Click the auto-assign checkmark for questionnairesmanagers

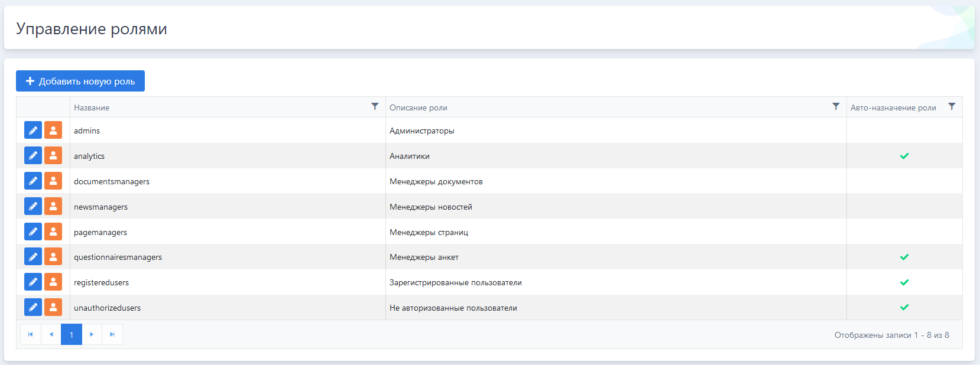904,257
